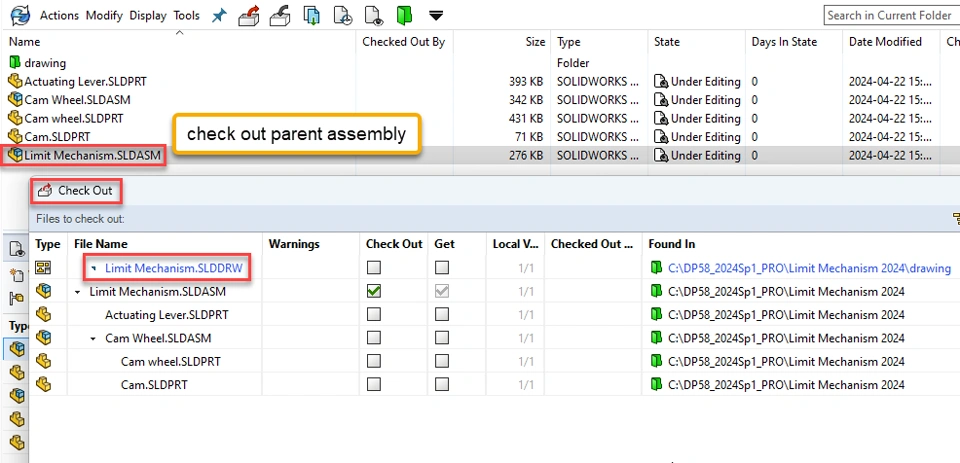Click the Search in Current Folder field
Screen dimensions: 960x463
[x=891, y=15]
